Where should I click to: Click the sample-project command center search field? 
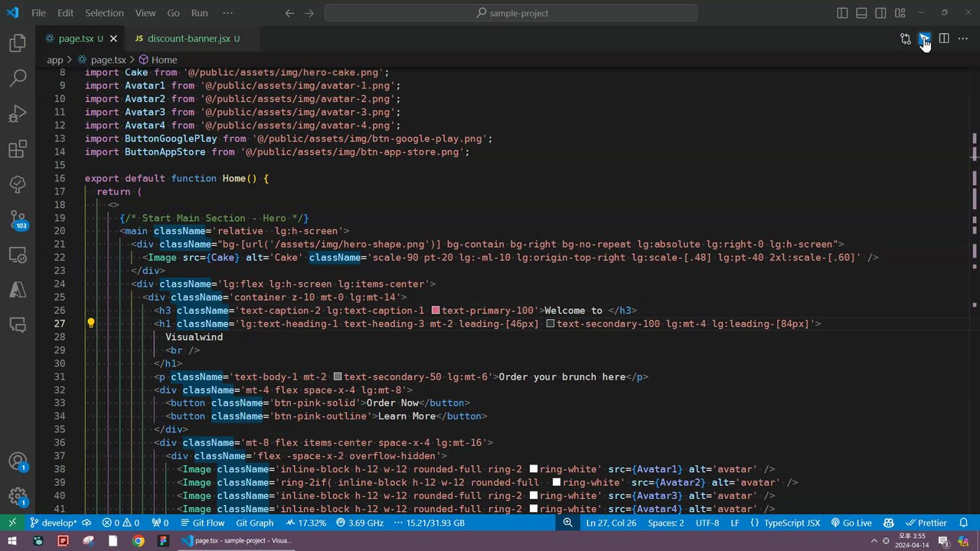coord(511,13)
